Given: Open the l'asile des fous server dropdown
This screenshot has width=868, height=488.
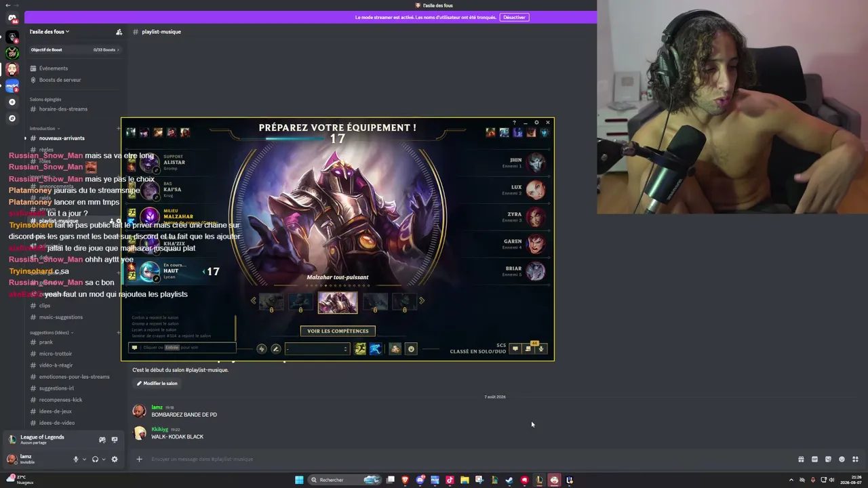Looking at the screenshot, I should click(50, 32).
